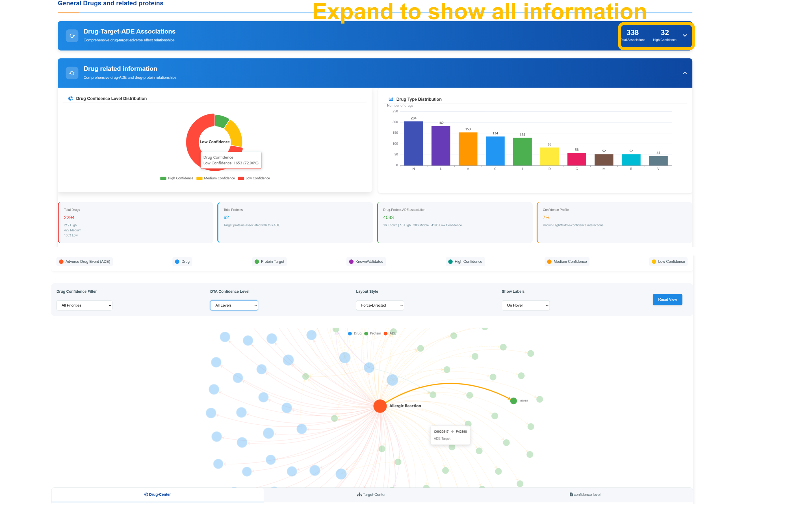Open the Layout Style Force-Directed dropdown
Viewport: 787px width, 532px height.
coord(380,305)
